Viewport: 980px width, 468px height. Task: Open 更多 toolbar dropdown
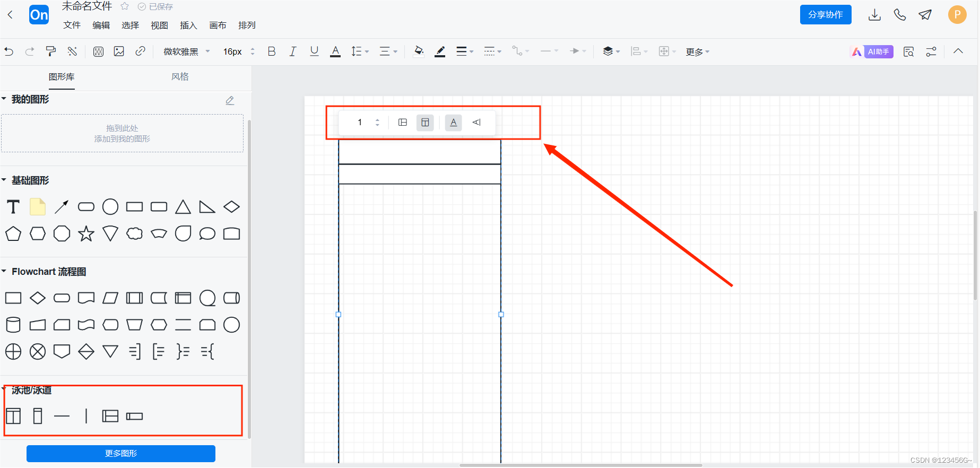click(x=697, y=51)
